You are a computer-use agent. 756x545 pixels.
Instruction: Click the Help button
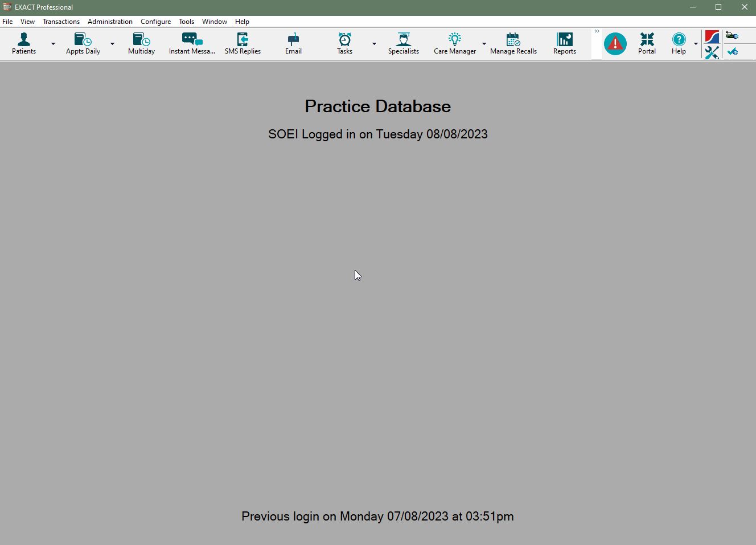click(x=679, y=43)
